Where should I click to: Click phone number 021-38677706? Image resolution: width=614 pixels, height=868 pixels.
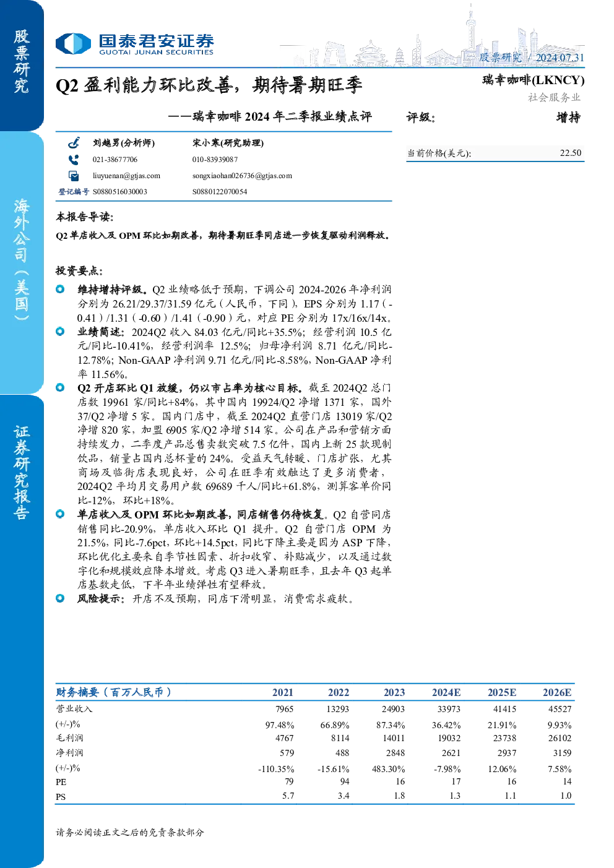click(x=115, y=160)
